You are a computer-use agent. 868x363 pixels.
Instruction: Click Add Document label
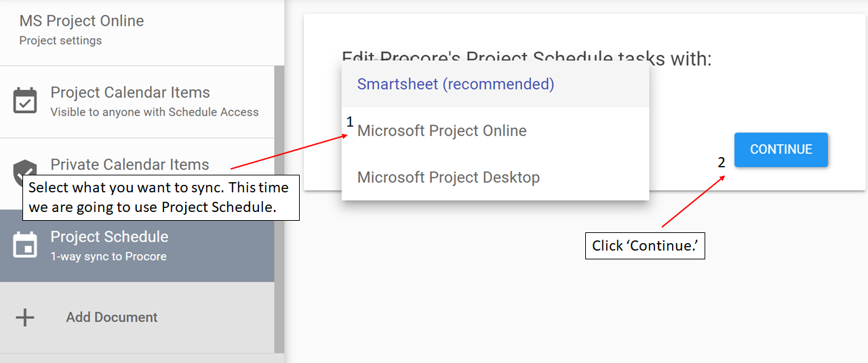click(x=112, y=317)
